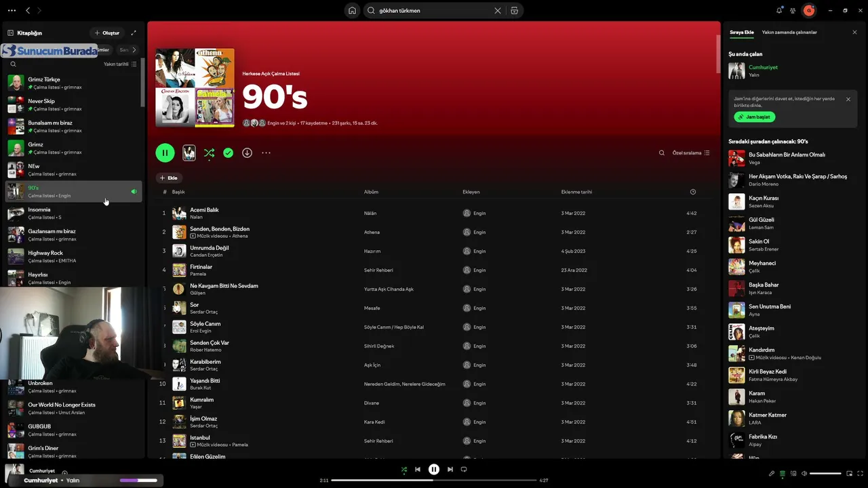Seek within the song progress bar

click(434, 481)
